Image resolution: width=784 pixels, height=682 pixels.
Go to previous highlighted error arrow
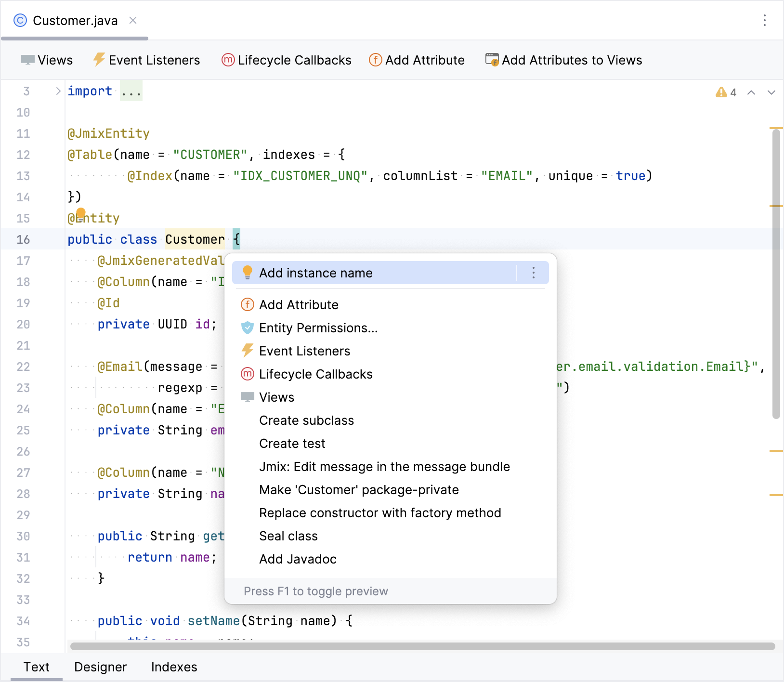[x=751, y=92]
